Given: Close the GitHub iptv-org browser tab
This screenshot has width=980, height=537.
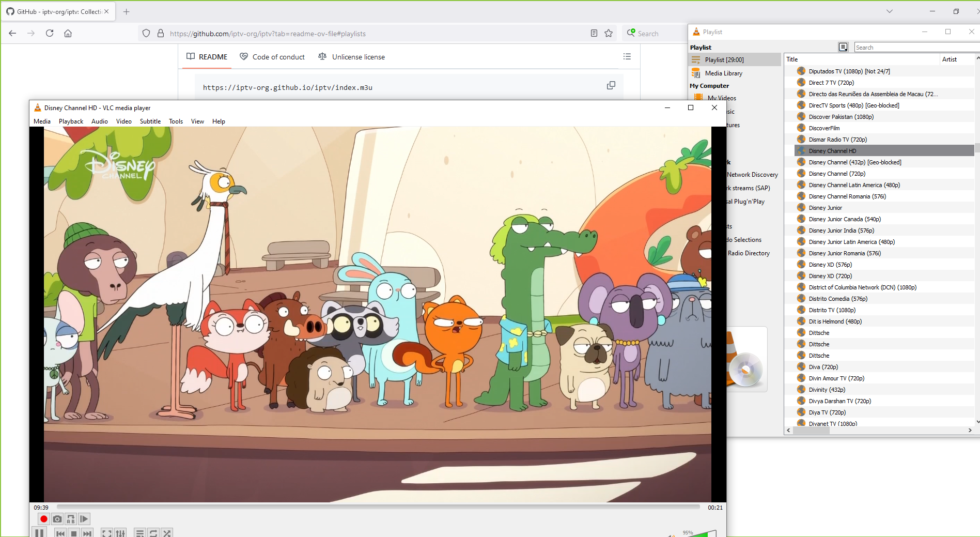Looking at the screenshot, I should 106,11.
